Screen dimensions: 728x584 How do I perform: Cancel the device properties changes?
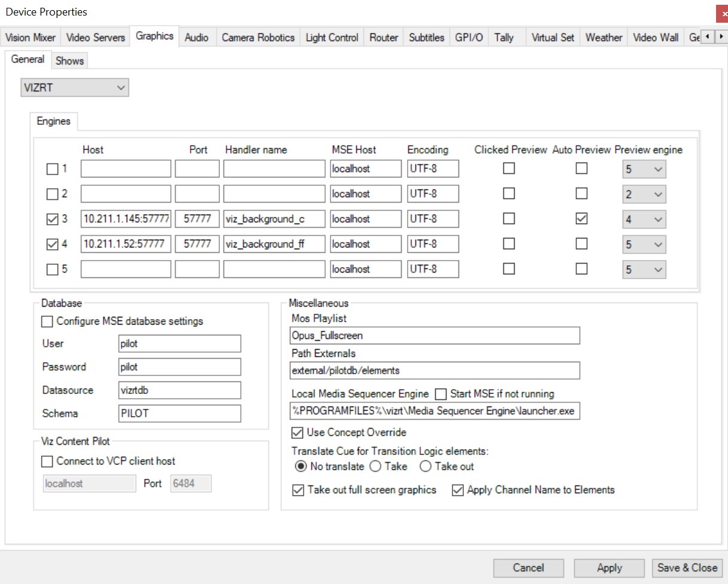[x=528, y=568]
